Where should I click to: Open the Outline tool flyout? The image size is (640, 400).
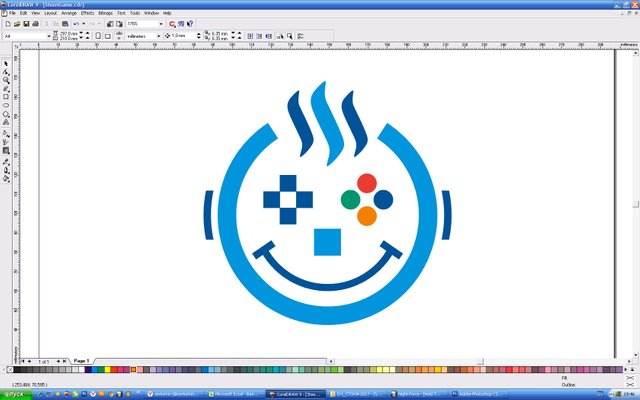click(6, 170)
